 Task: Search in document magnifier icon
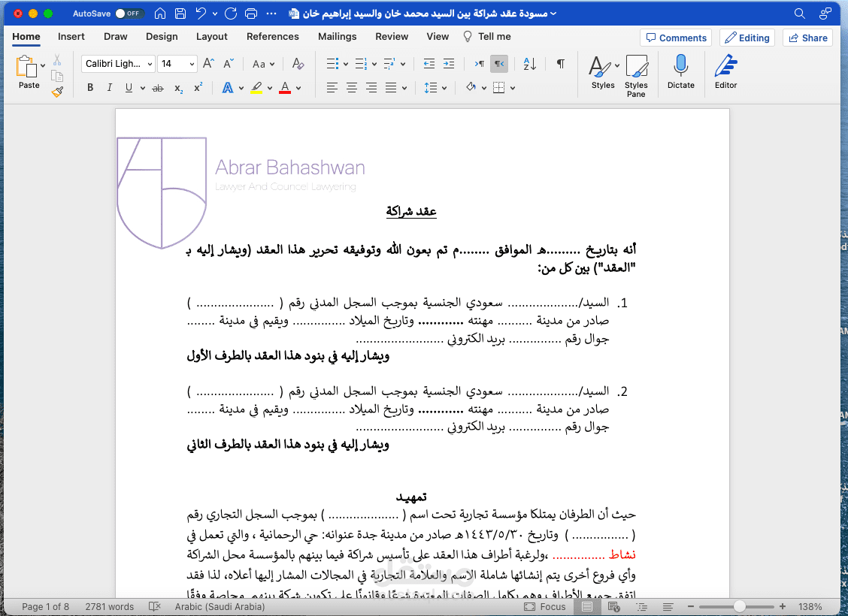(799, 14)
